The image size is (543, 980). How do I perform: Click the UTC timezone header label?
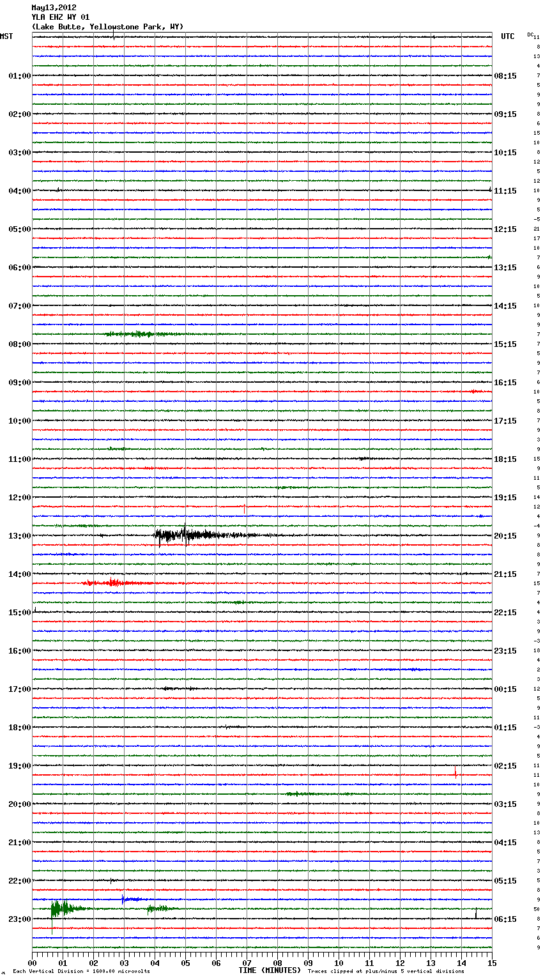coord(508,36)
